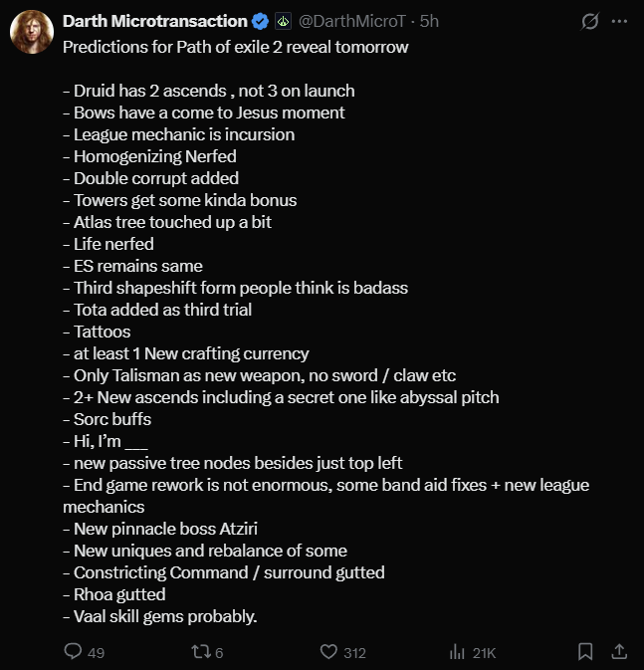This screenshot has width=644, height=670.
Task: Click the Darth Microtransaction display name
Action: pyautogui.click(x=154, y=21)
